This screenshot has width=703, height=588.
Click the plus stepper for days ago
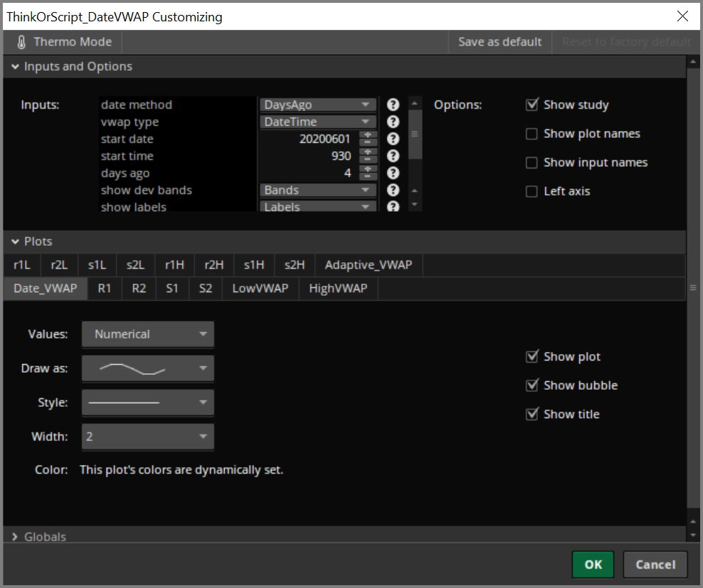368,169
